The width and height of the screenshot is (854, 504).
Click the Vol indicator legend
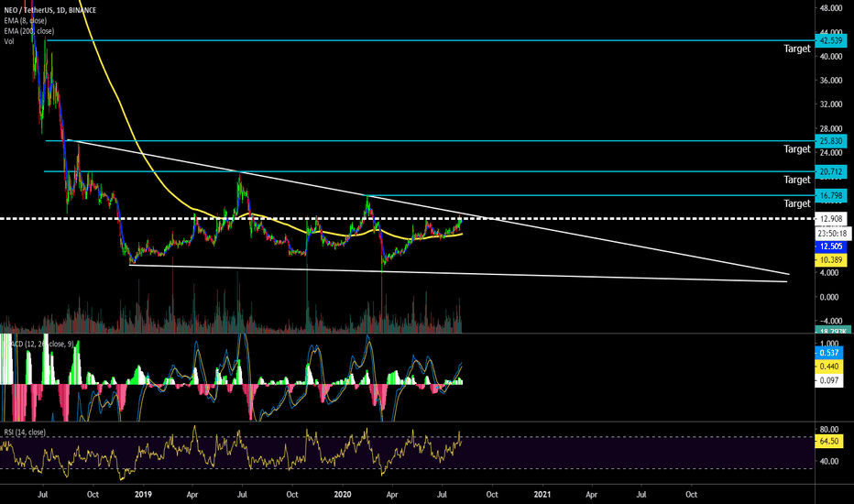(x=9, y=41)
